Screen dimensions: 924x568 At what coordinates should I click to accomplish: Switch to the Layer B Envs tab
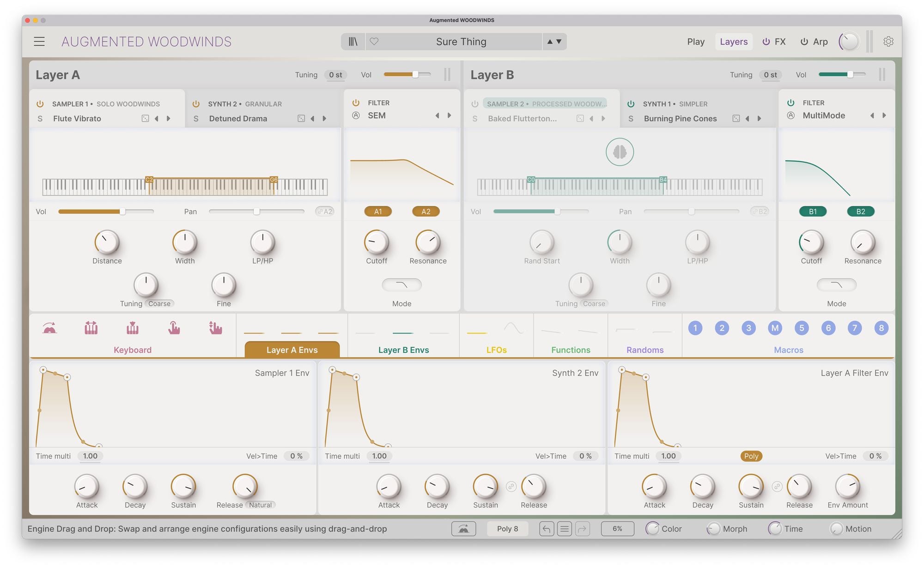(x=403, y=350)
